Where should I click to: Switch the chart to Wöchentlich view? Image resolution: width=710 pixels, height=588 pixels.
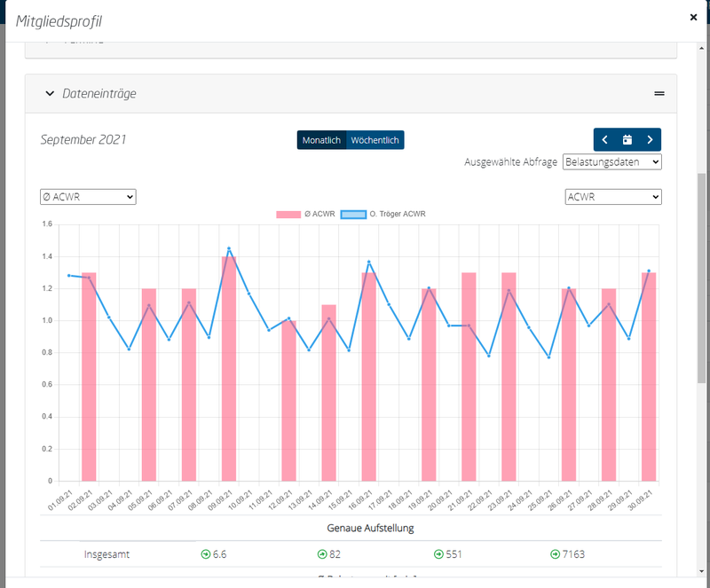click(x=375, y=140)
